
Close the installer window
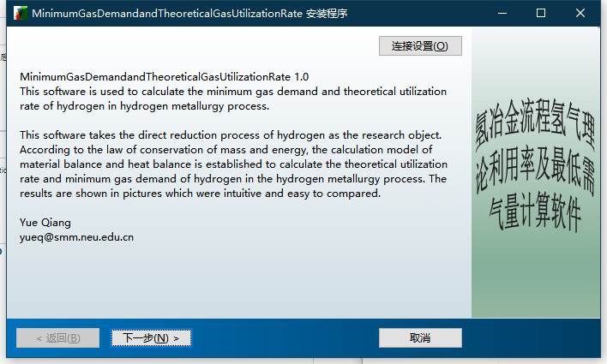click(580, 13)
